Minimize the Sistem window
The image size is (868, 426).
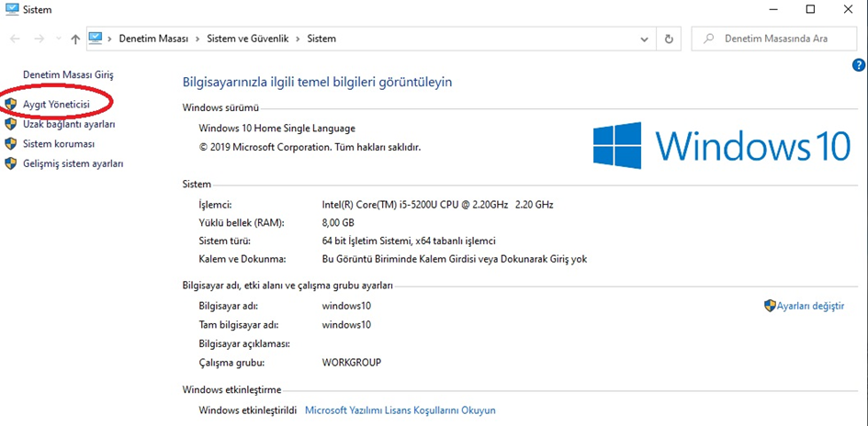click(x=772, y=9)
